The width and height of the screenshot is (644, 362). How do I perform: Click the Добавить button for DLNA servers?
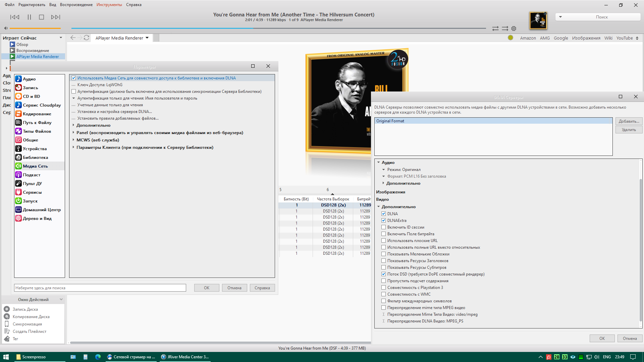629,121
